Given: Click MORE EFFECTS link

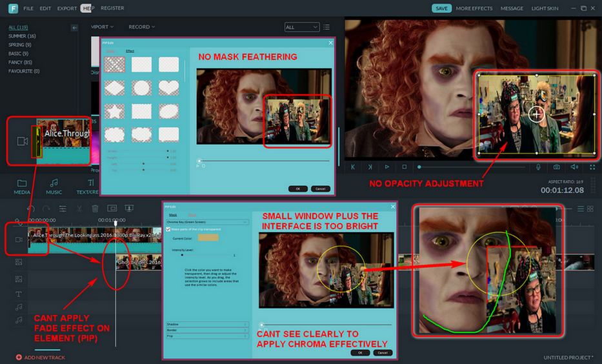Looking at the screenshot, I should 474,8.
